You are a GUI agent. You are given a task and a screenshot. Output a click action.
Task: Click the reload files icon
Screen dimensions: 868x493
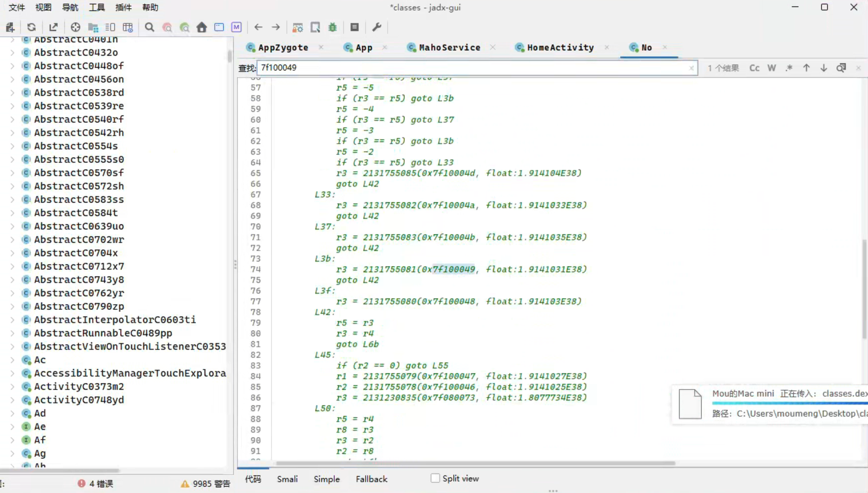tap(31, 27)
